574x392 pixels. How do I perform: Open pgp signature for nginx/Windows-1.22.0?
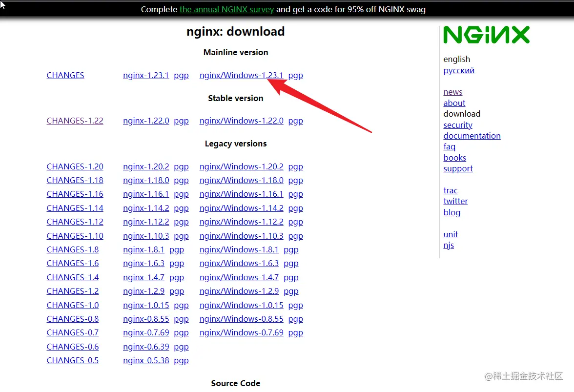295,121
